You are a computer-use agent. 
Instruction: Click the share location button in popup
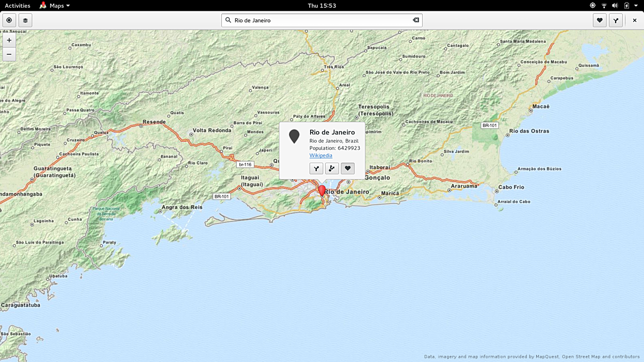(332, 168)
